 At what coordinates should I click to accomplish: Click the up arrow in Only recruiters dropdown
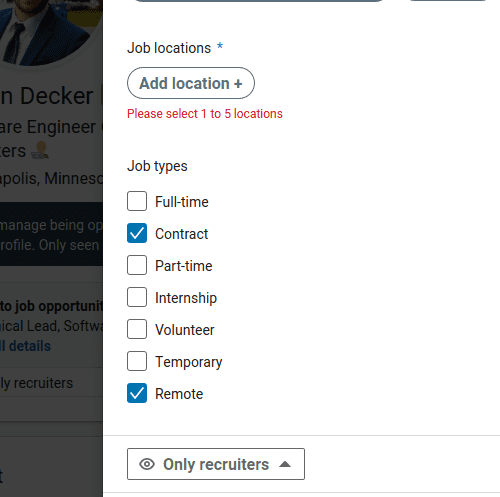tap(285, 464)
